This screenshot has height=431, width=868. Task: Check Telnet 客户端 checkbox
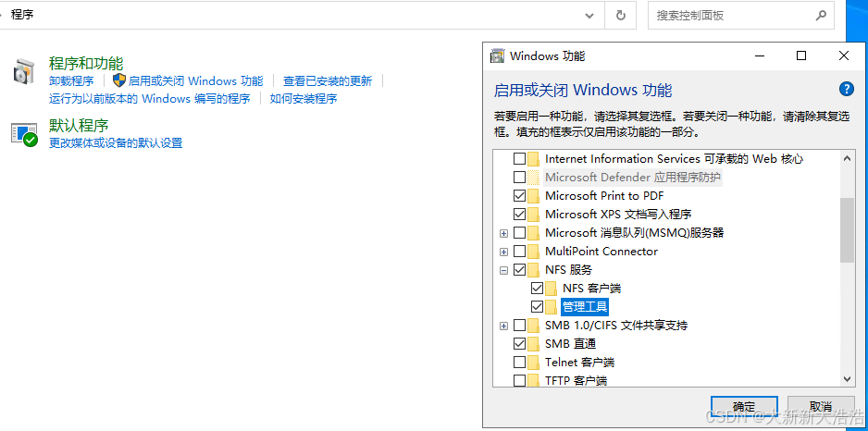click(x=519, y=363)
